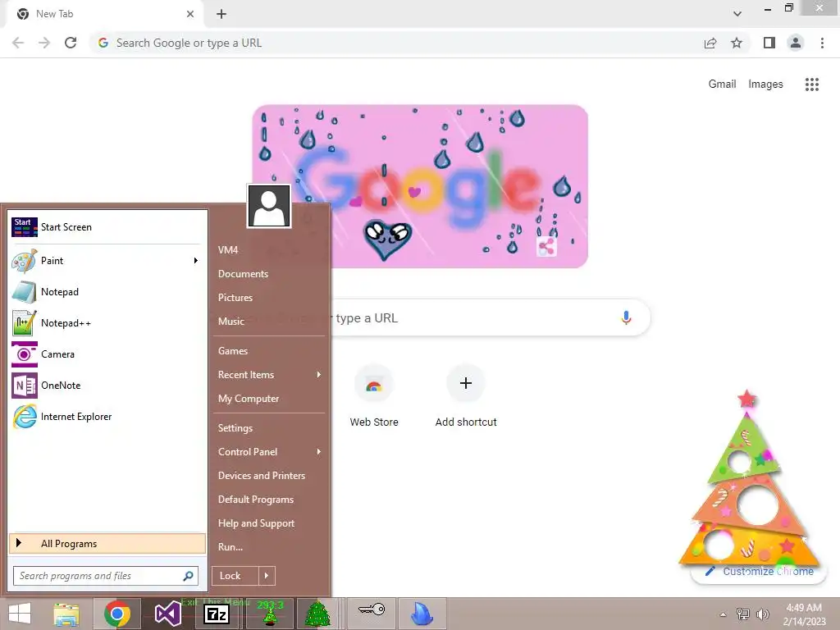The image size is (840, 630).
Task: Show hidden tray icons
Action: (x=724, y=614)
